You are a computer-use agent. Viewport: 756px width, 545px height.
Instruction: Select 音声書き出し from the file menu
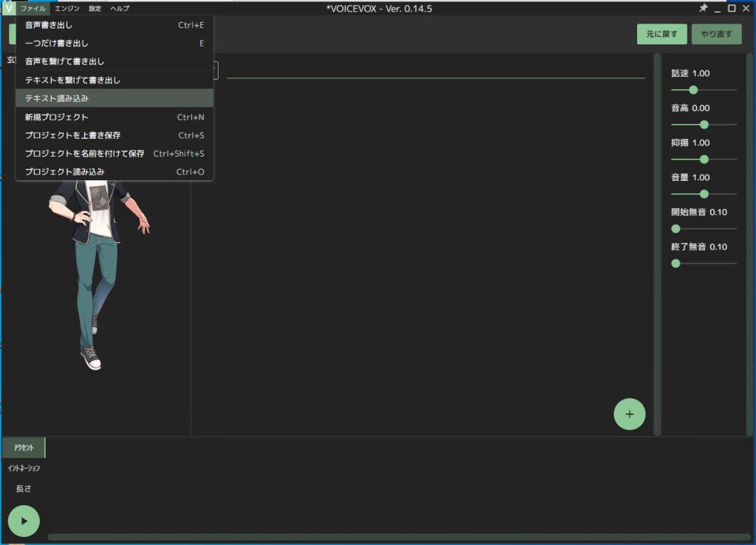(x=114, y=25)
